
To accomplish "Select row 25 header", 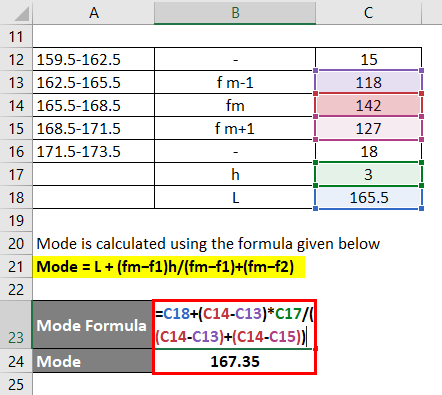I will click(x=16, y=384).
